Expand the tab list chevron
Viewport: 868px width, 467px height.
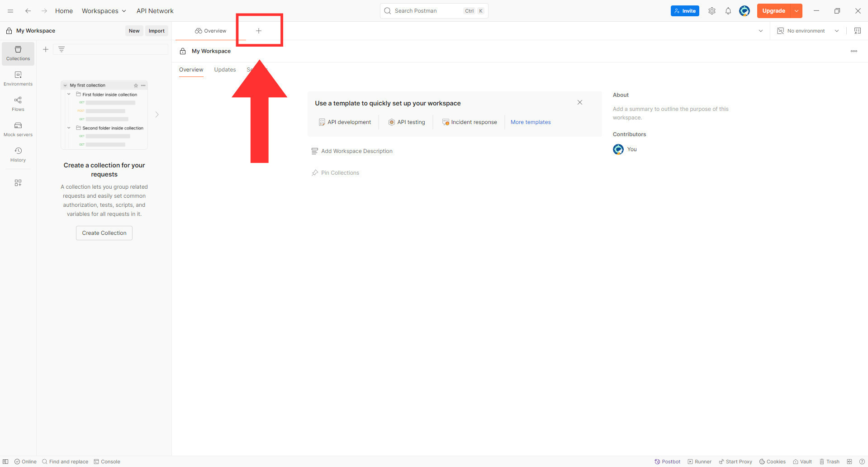pos(761,31)
